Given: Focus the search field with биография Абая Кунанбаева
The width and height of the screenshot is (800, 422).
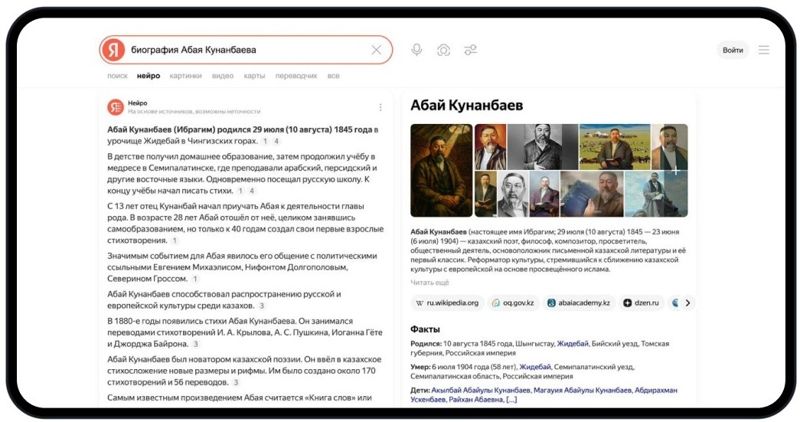Looking at the screenshot, I should [247, 50].
